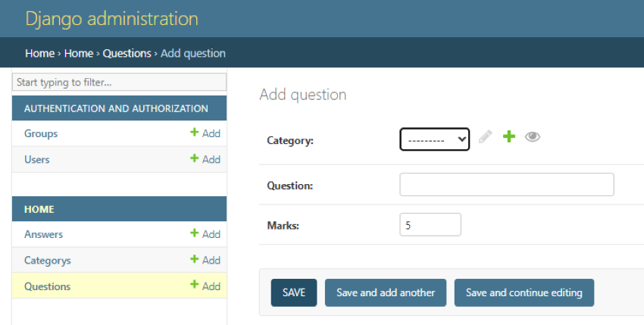The image size is (644, 325).
Task: Click the eye icon to view selected category
Action: point(533,136)
